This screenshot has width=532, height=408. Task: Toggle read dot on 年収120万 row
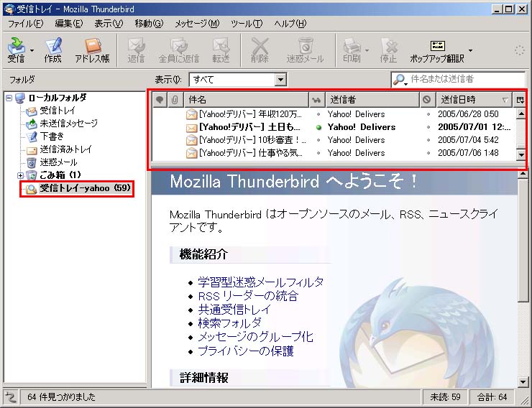point(318,114)
